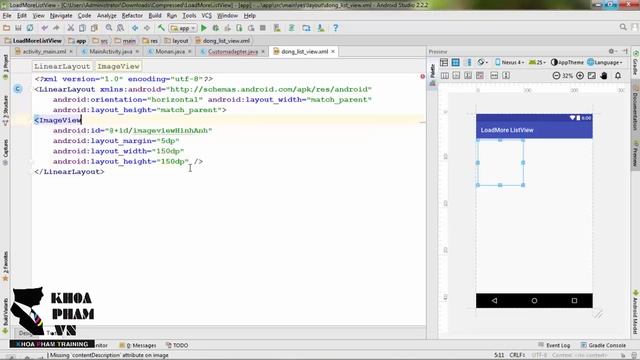The image size is (640, 360).
Task: Click the navigate Forward arrow icon
Action: pos(147,28)
